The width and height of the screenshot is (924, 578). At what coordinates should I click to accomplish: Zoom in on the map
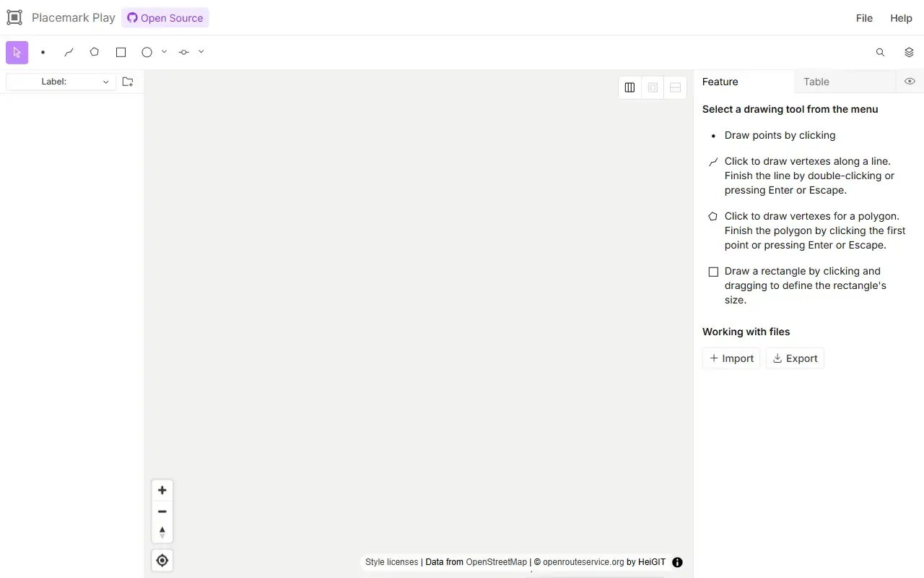[x=162, y=490]
